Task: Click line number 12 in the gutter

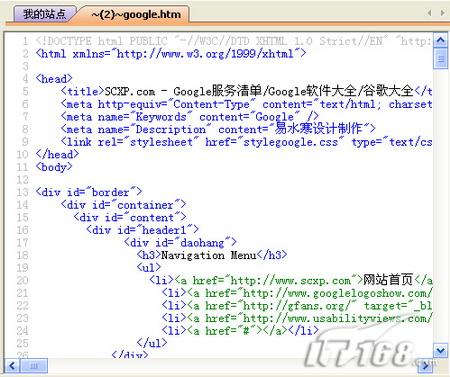Action: [22, 180]
